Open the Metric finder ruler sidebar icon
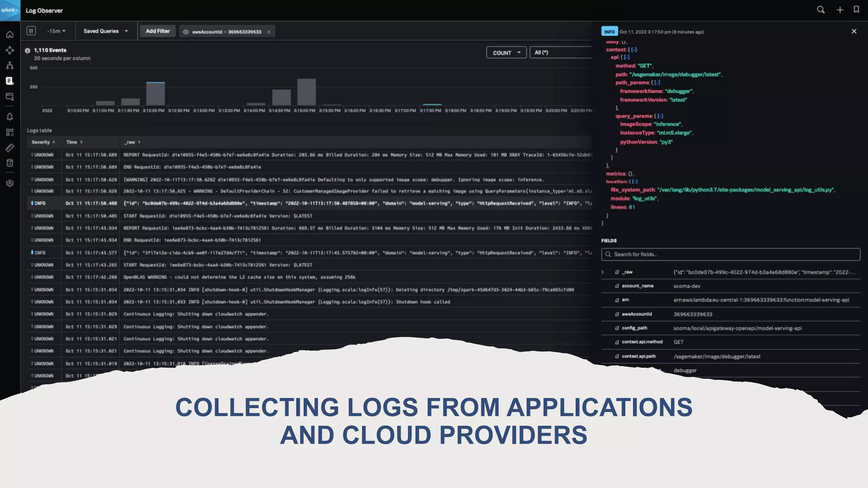The height and width of the screenshot is (488, 868). tap(10, 148)
